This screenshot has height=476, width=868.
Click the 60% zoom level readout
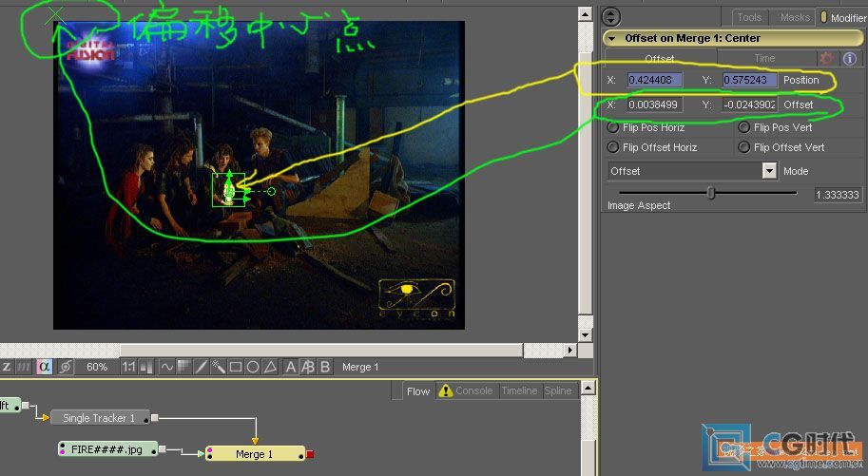coord(97,367)
